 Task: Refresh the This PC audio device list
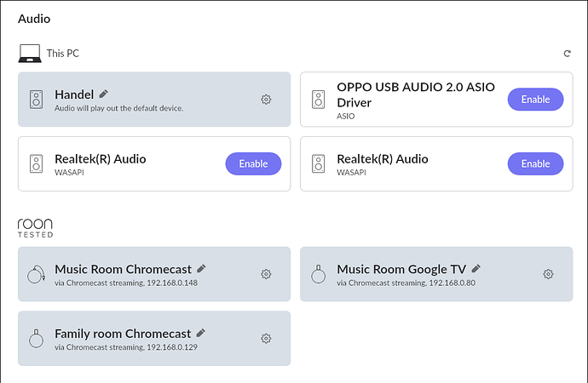(567, 54)
